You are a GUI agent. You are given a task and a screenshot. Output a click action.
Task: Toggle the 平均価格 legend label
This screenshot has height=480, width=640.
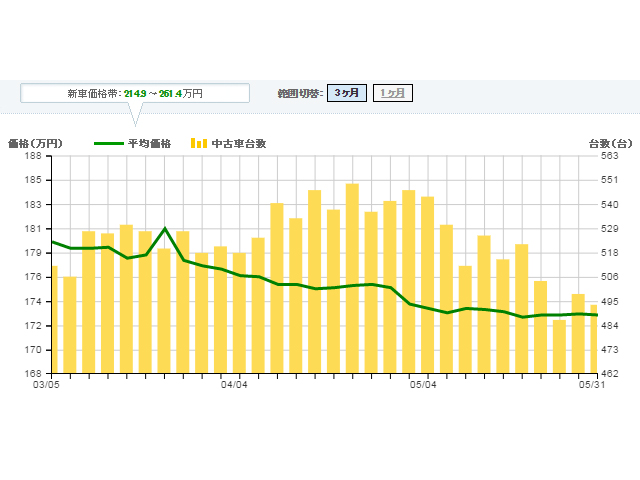click(149, 144)
